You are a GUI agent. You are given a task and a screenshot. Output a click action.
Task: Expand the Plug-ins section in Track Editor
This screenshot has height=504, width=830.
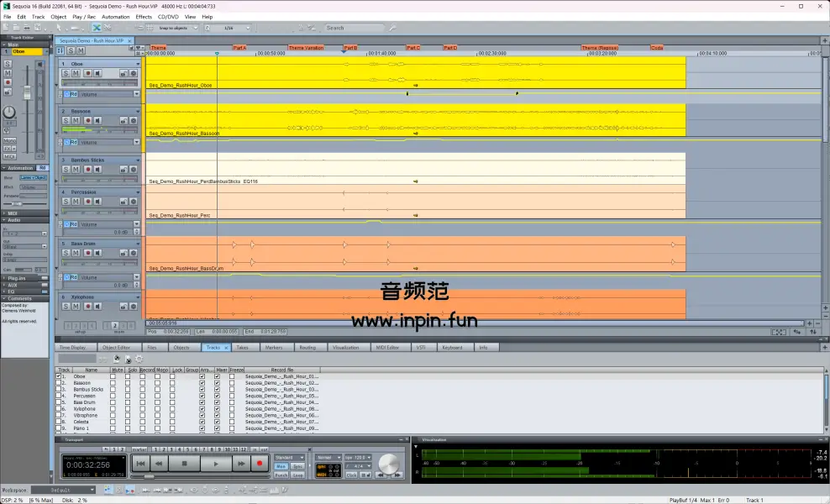(3, 278)
